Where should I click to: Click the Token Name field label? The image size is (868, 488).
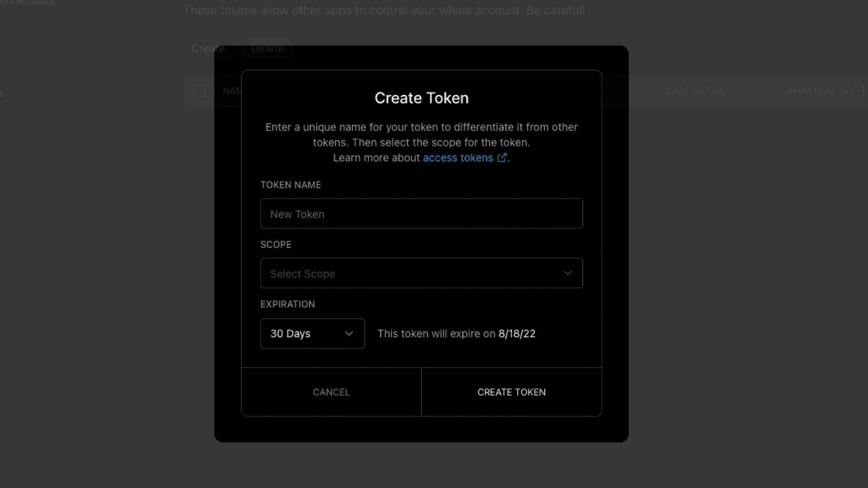point(290,185)
